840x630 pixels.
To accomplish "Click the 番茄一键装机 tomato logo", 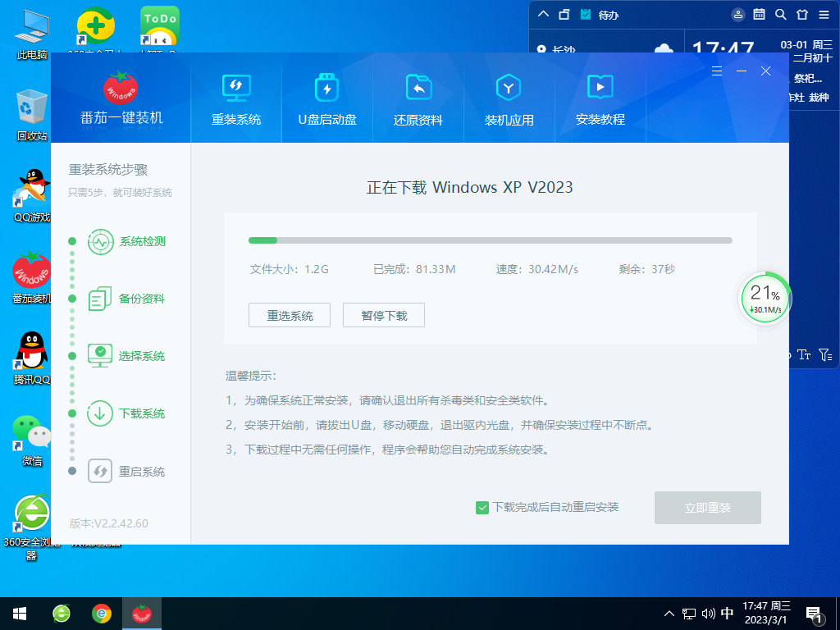I will point(121,87).
